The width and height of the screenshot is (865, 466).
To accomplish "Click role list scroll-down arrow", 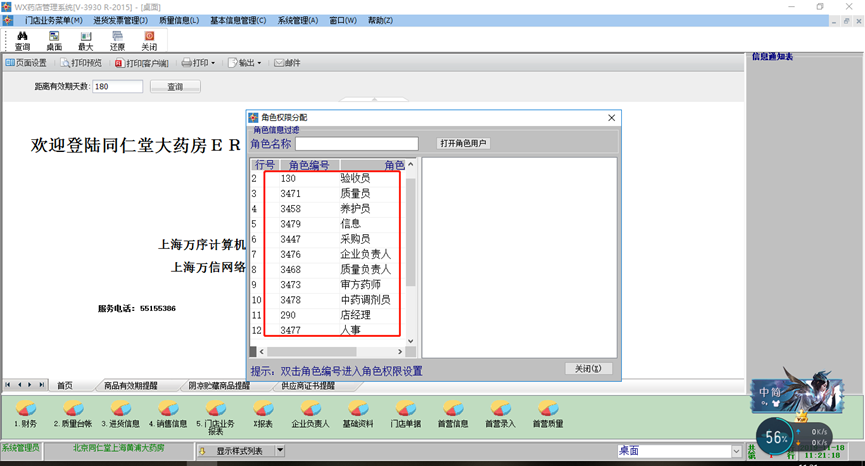I will [410, 341].
